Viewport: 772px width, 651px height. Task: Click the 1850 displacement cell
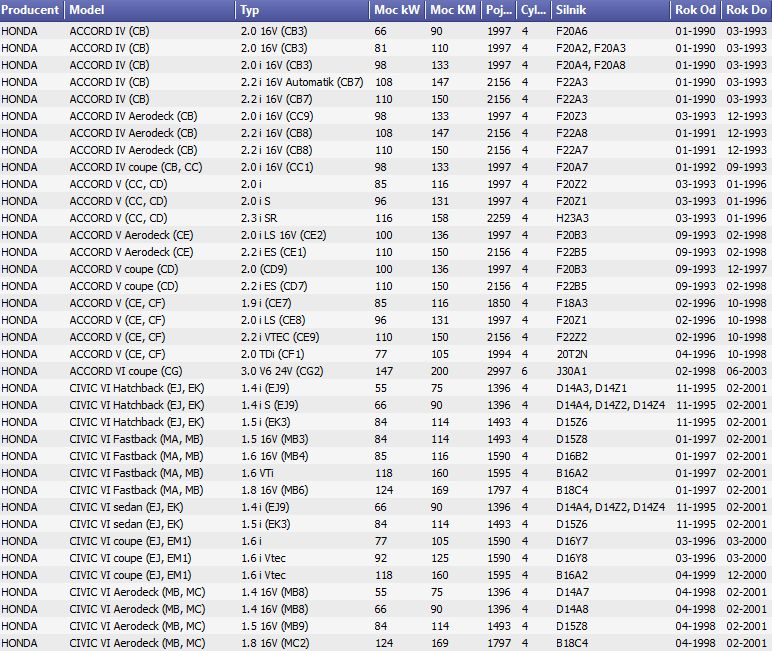pyautogui.click(x=499, y=303)
